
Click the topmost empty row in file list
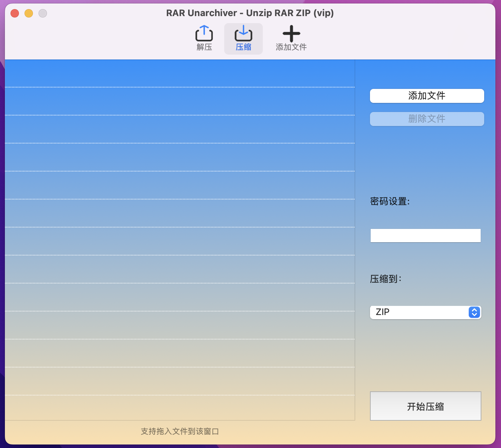click(179, 73)
